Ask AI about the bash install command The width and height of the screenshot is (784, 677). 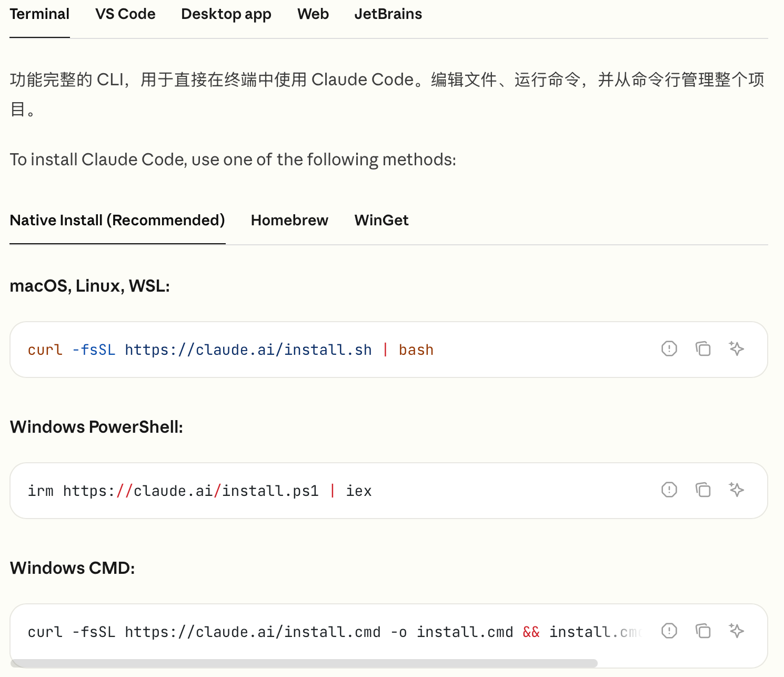(x=737, y=349)
